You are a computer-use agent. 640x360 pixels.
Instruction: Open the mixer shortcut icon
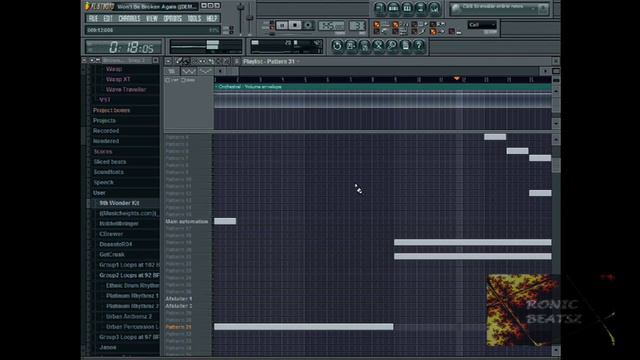tap(435, 8)
